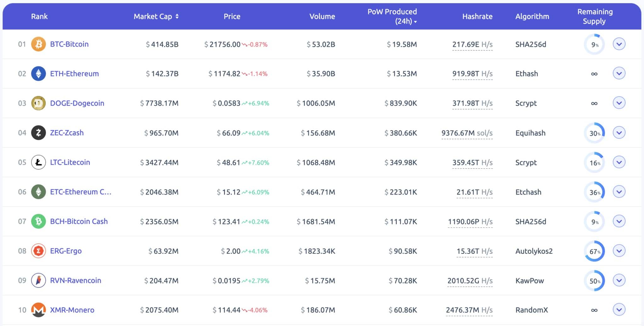The width and height of the screenshot is (644, 326).
Task: Click Bitcoin Cash hashrate 1190.06P H/s
Action: [x=470, y=222]
